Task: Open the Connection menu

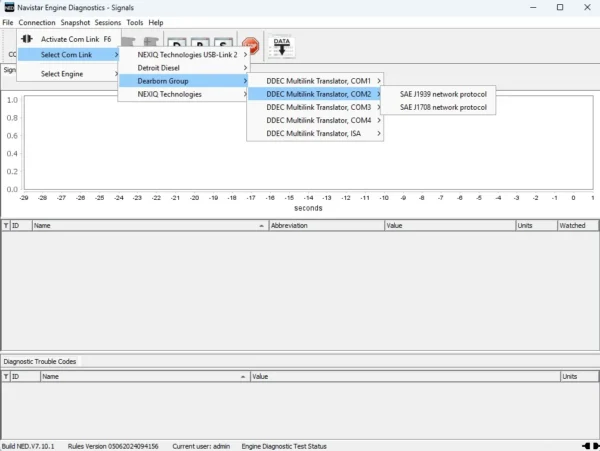Action: click(37, 23)
